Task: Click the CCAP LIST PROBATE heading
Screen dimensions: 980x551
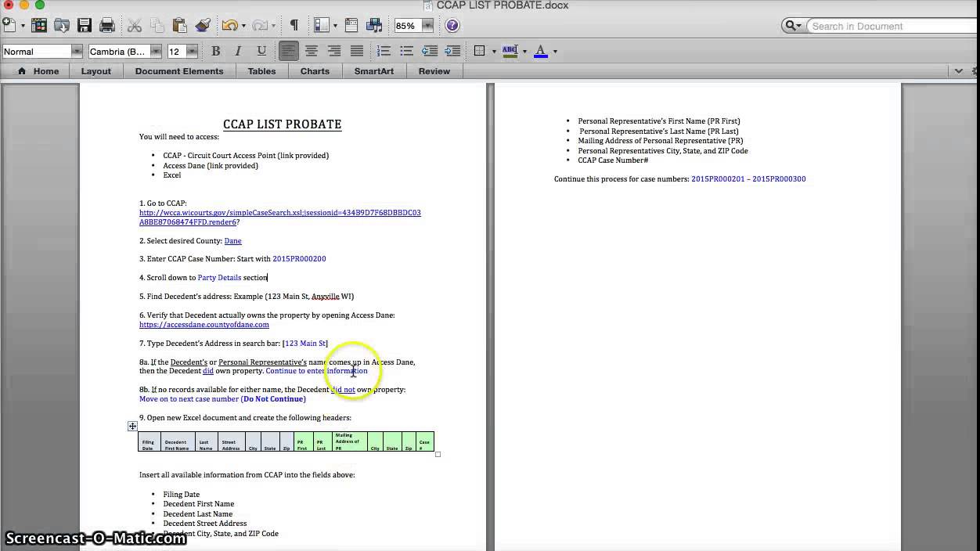Action: [x=282, y=124]
